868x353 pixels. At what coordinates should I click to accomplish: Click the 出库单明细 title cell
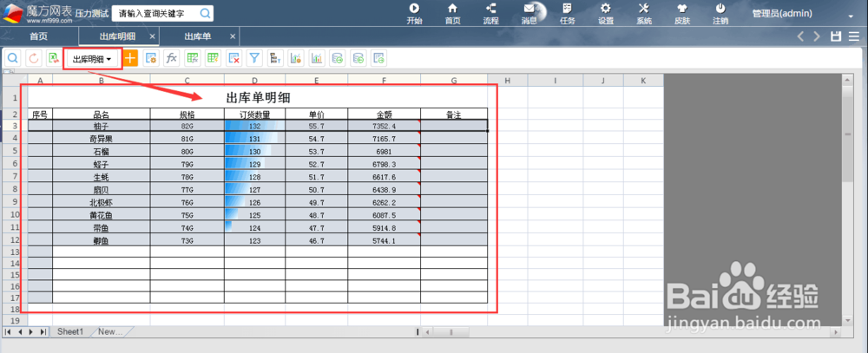pyautogui.click(x=258, y=98)
